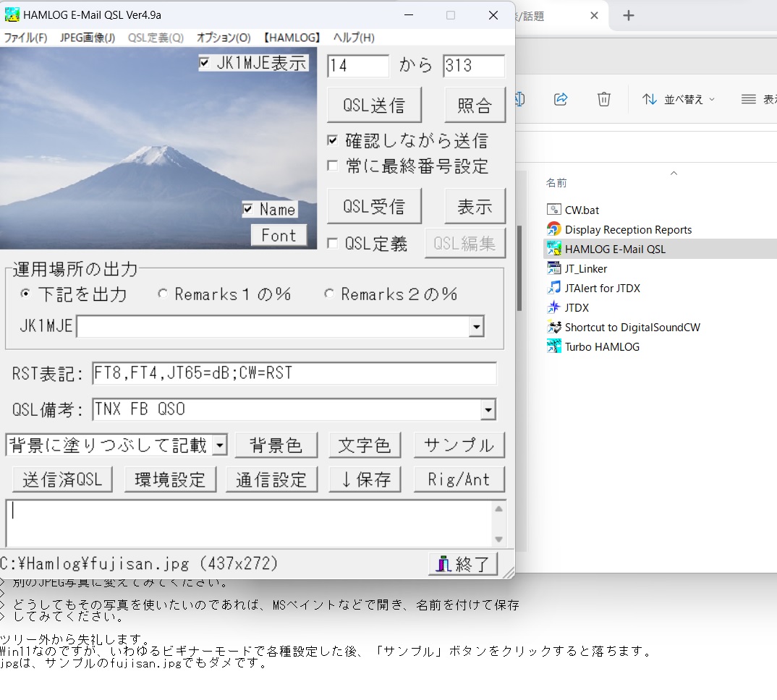
Task: Enable the QSL定義 checkbox
Action: pos(333,244)
